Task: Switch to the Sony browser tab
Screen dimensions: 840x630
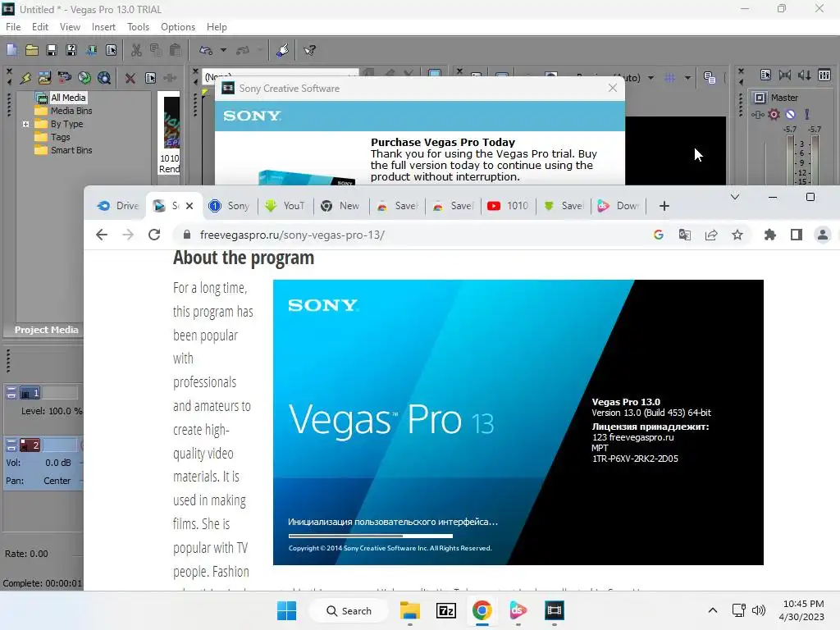Action: tap(230, 206)
